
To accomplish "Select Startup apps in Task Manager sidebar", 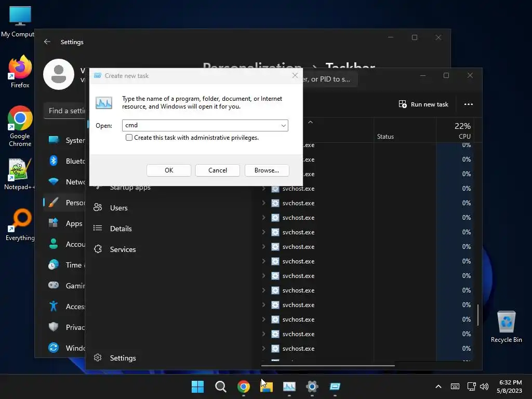I will (x=130, y=188).
